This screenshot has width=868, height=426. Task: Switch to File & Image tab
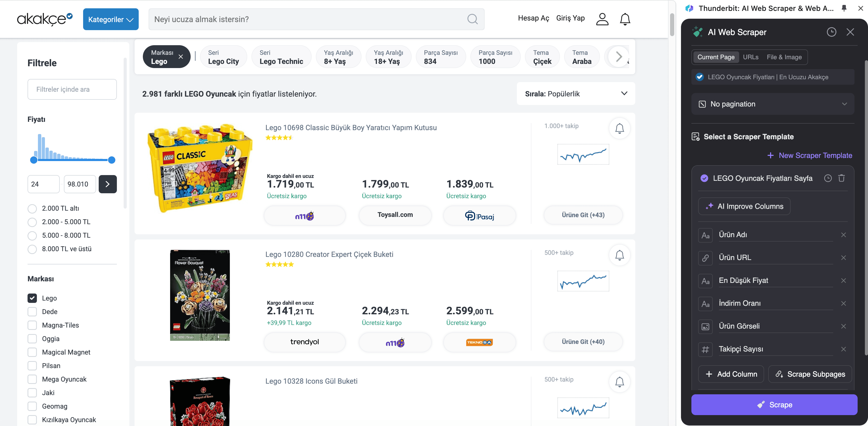[x=784, y=57]
